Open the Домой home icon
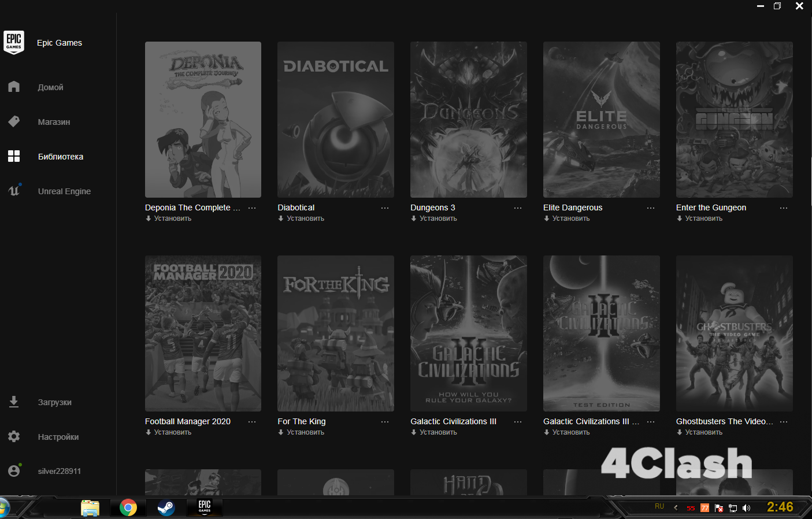This screenshot has width=812, height=519. [x=14, y=87]
